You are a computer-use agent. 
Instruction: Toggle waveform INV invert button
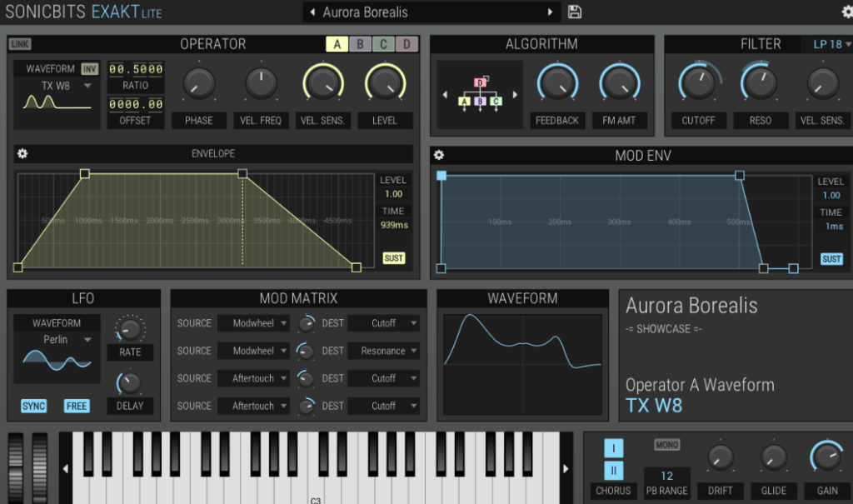click(x=90, y=68)
